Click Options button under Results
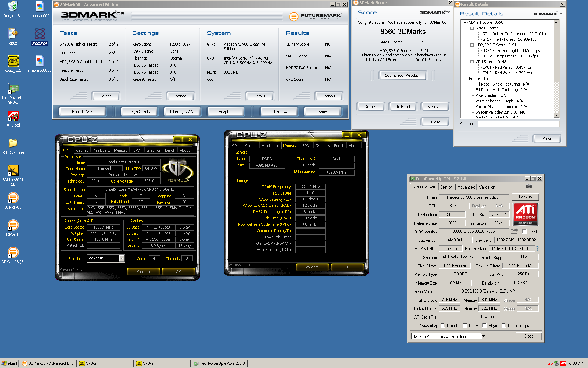Viewport: 588px width, 368px height. pos(330,96)
